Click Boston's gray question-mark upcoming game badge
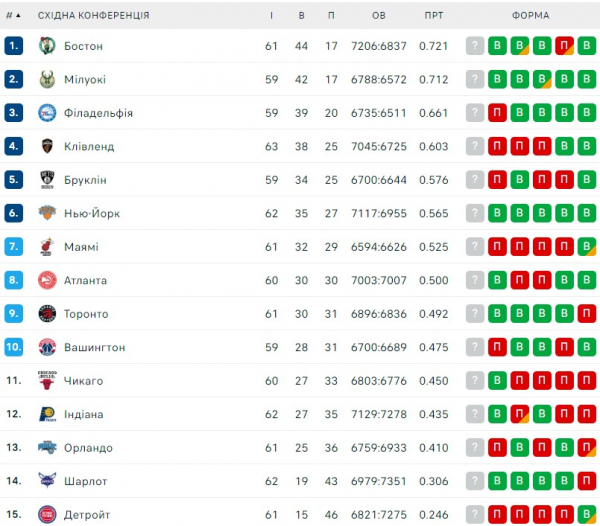This screenshot has width=600, height=526. pos(475,46)
